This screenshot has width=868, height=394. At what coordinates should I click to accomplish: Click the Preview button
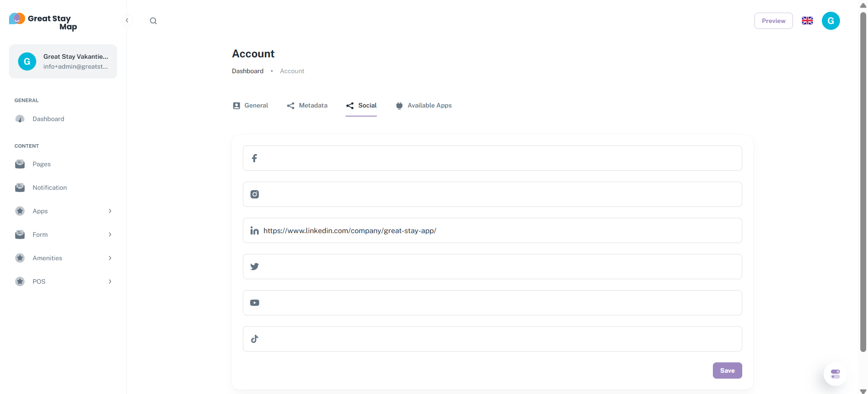pos(773,21)
